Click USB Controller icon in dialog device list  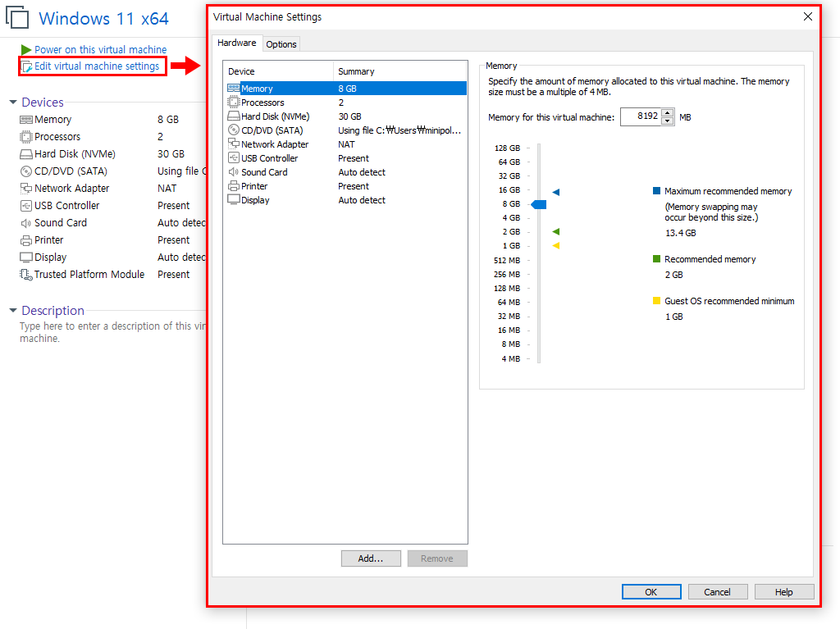click(234, 157)
